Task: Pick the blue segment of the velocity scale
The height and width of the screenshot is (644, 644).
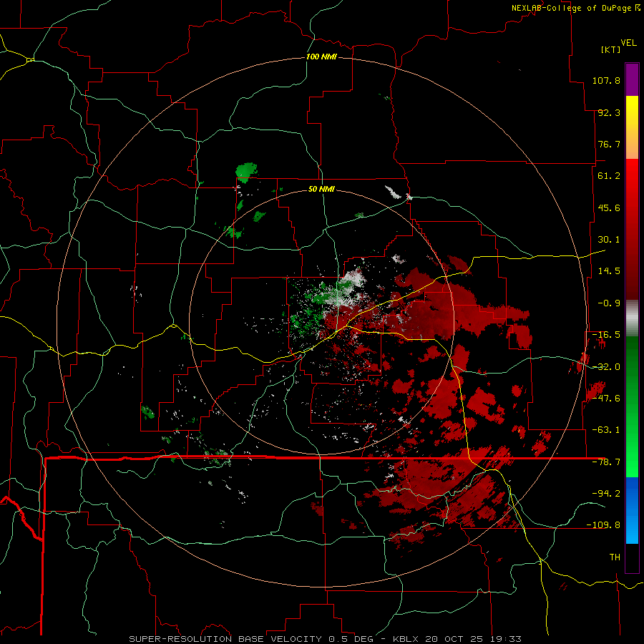Action: coord(632,510)
